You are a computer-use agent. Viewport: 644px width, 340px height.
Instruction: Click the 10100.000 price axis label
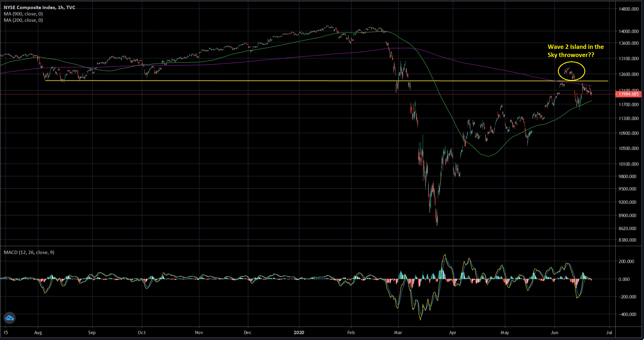[x=629, y=164]
